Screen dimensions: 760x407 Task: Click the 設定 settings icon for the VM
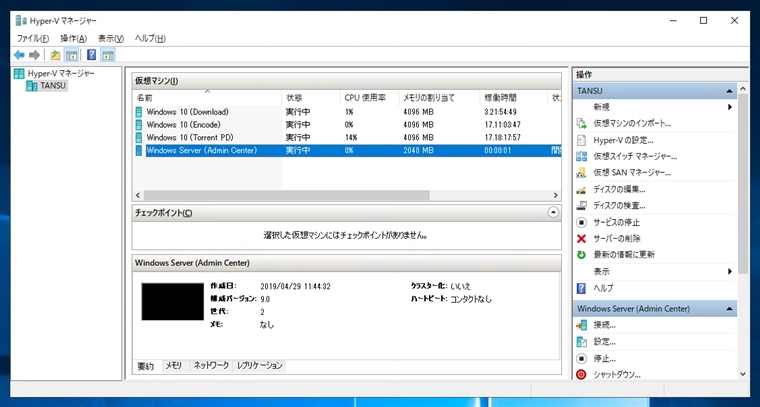click(x=582, y=342)
